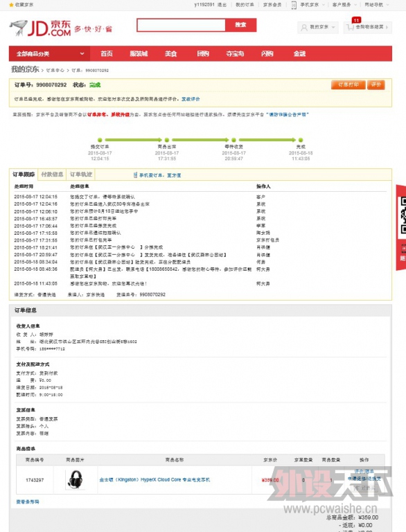Image resolution: width=406 pixels, height=532 pixels.
Task: Click the orange 评价 button
Action: pos(376,85)
